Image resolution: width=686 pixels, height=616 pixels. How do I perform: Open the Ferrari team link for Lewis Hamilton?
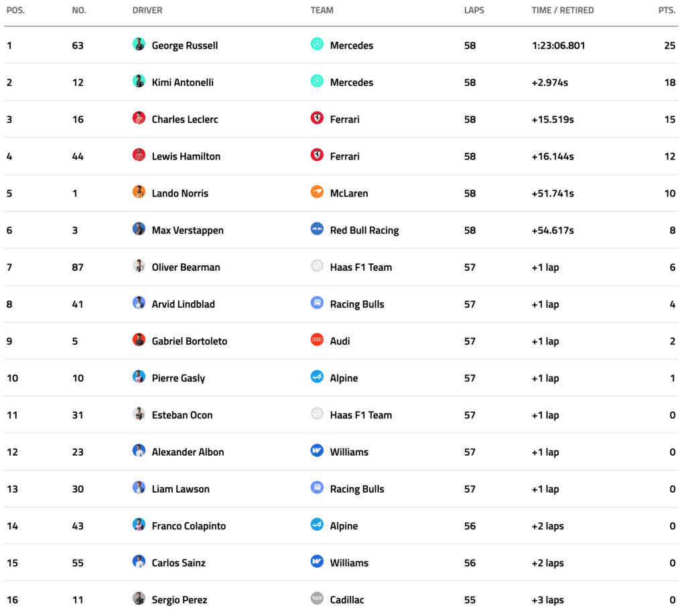coord(344,156)
